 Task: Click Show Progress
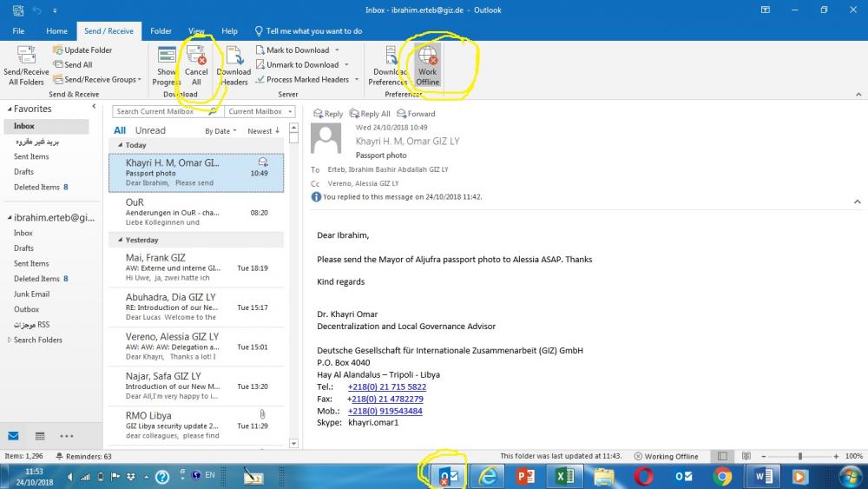(166, 66)
